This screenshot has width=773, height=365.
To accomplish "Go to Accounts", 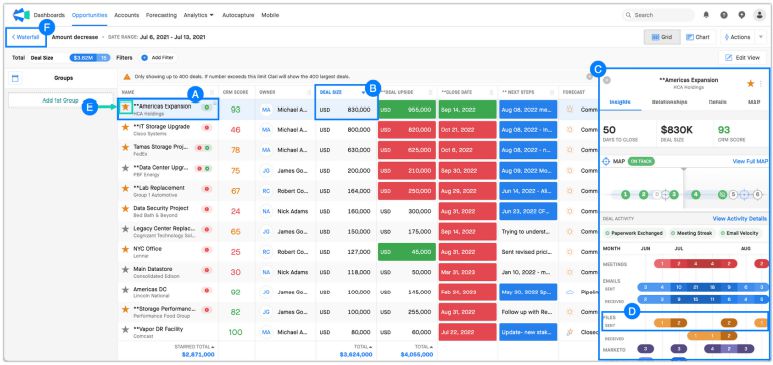I will (126, 15).
